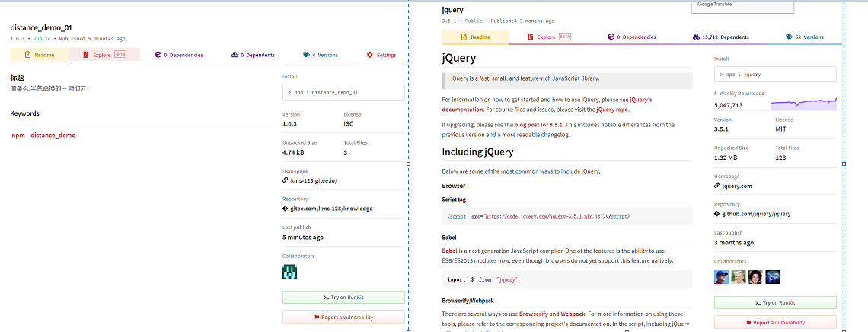Click first jquery collaborator avatar

click(721, 276)
